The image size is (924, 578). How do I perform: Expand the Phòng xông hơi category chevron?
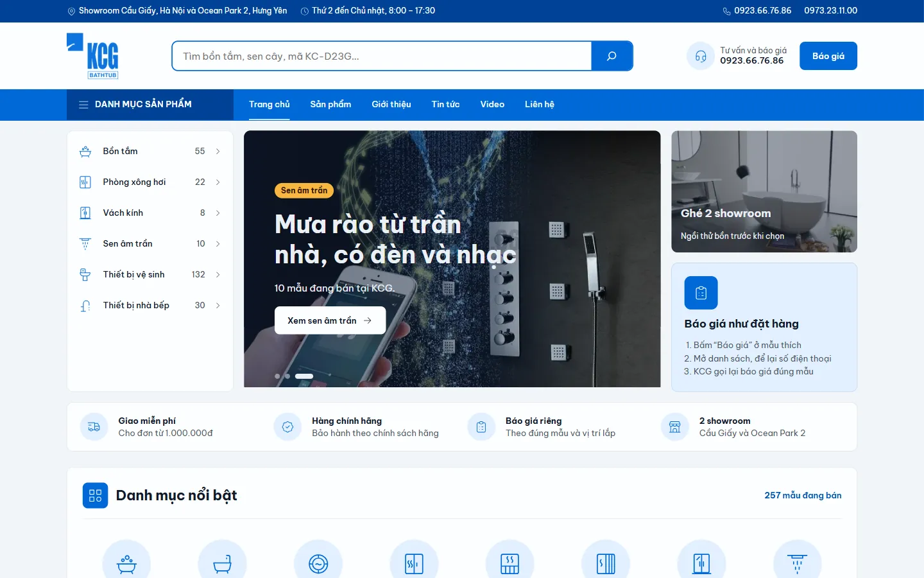tap(218, 182)
